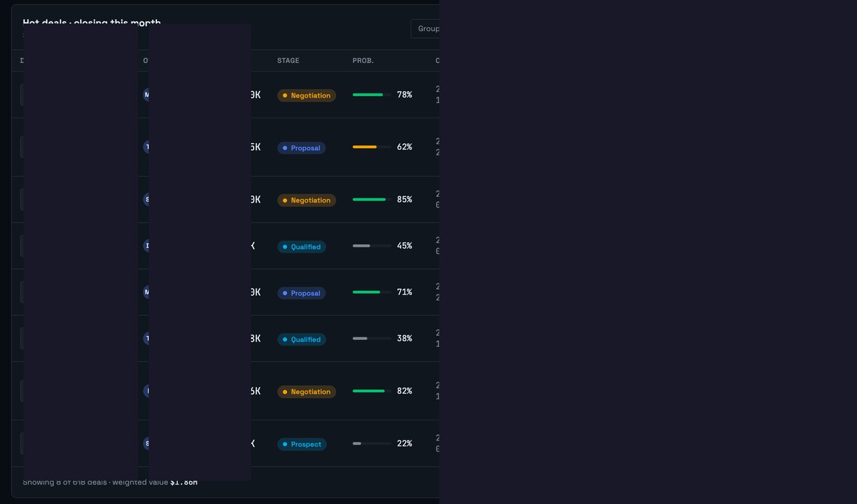Click the 78% probability value

click(405, 95)
